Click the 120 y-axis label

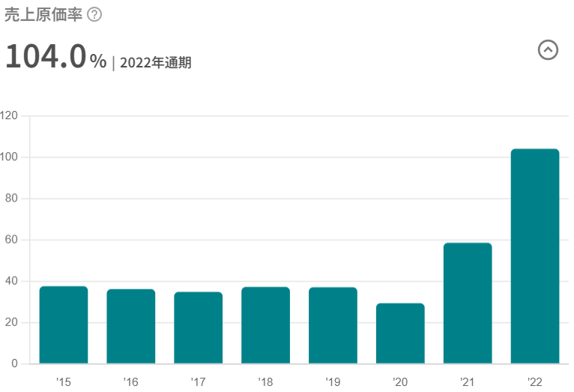9,115
